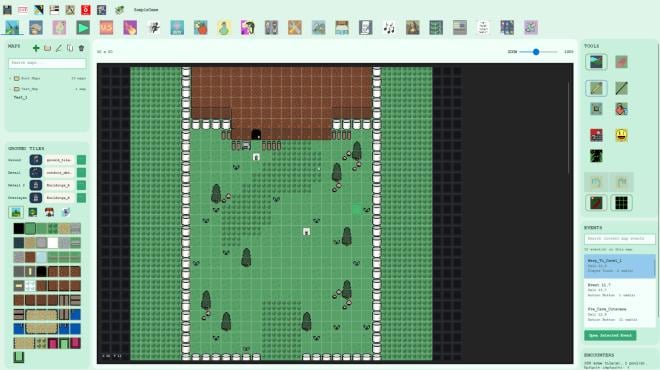Pick the white tile swatch
660x370 pixels.
pyautogui.click(x=53, y=243)
